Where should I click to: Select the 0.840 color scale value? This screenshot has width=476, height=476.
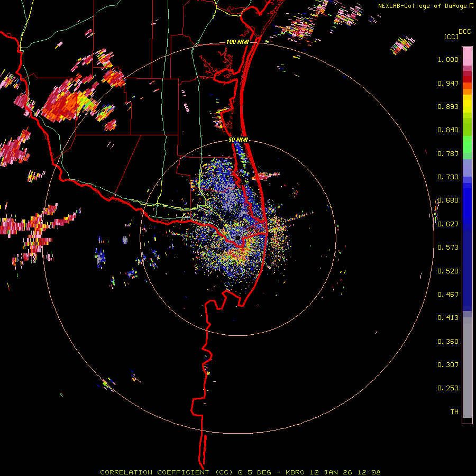click(x=448, y=130)
